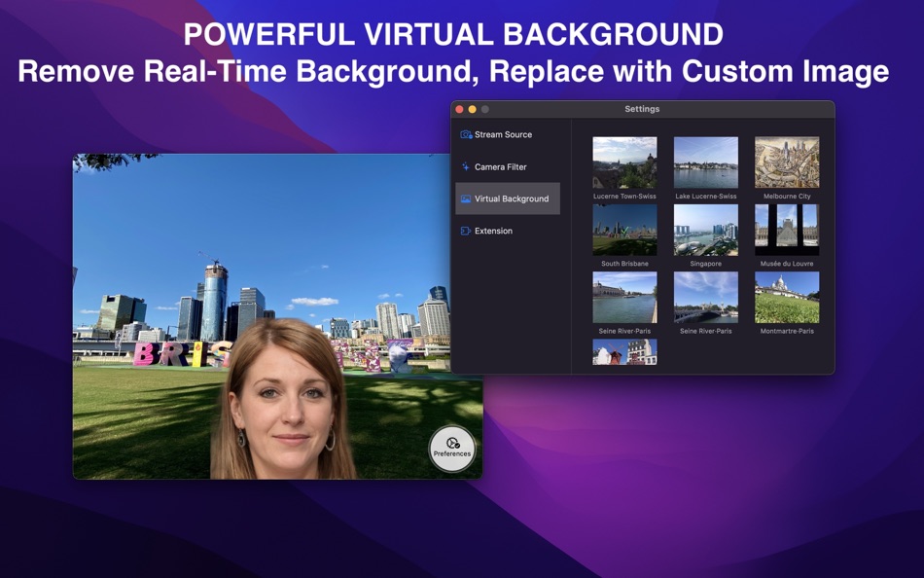
Task: Select the Montmartre-Paris background thumbnail
Action: (787, 297)
